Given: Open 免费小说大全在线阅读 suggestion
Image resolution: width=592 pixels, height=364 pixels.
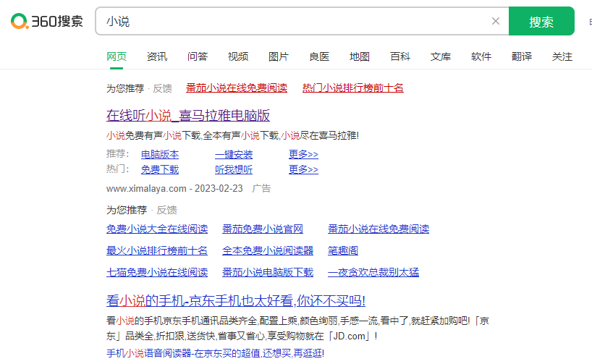Looking at the screenshot, I should [157, 229].
